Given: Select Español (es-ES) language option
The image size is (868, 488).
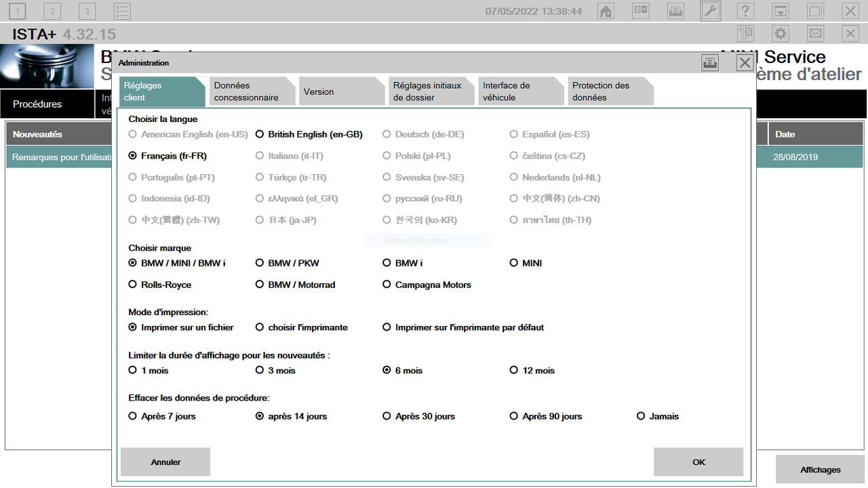Looking at the screenshot, I should pyautogui.click(x=550, y=134).
